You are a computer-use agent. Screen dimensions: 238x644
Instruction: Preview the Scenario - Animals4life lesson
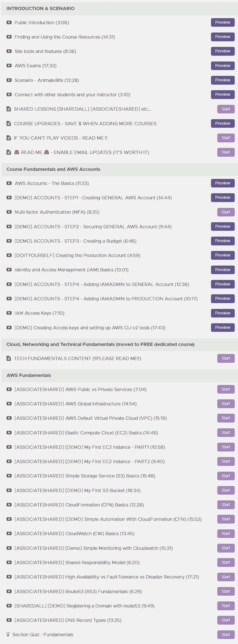pyautogui.click(x=223, y=80)
